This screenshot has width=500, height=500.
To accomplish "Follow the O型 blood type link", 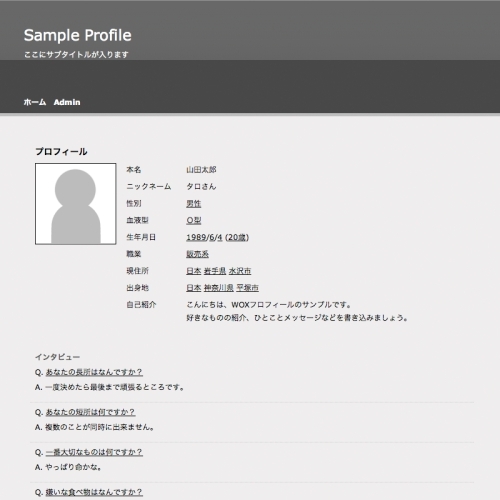I will click(x=194, y=220).
